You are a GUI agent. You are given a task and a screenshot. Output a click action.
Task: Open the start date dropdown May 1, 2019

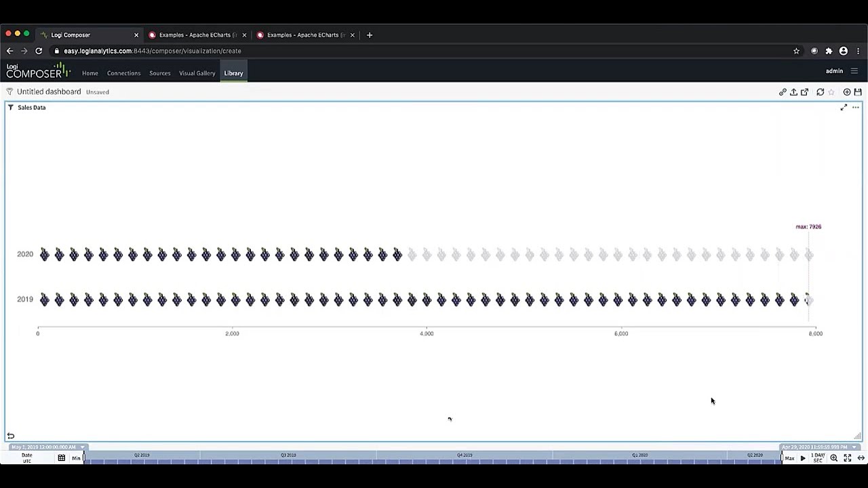[47, 447]
